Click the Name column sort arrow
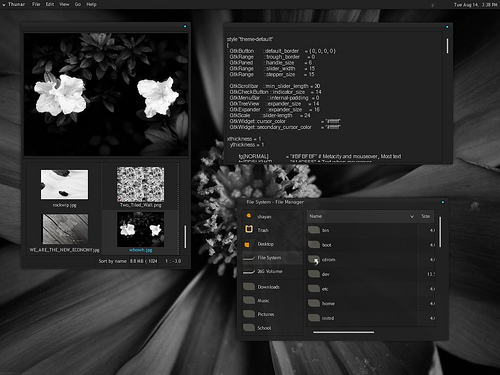500x375 pixels. point(412,217)
